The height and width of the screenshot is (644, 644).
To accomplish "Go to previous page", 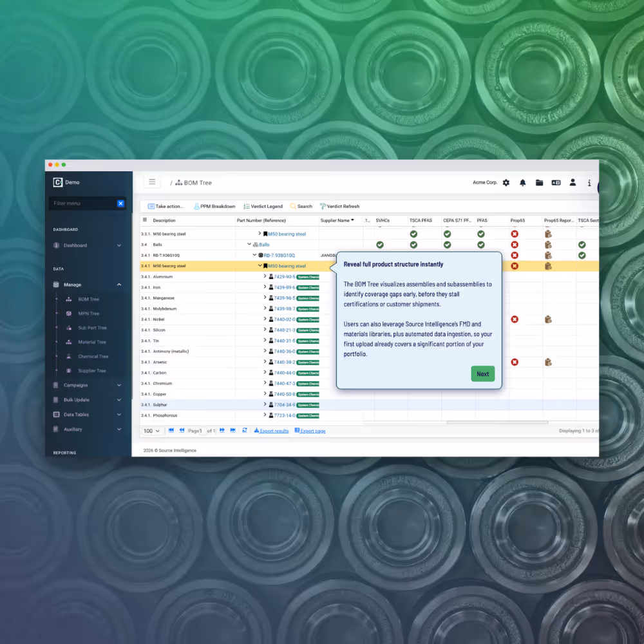I will click(182, 430).
